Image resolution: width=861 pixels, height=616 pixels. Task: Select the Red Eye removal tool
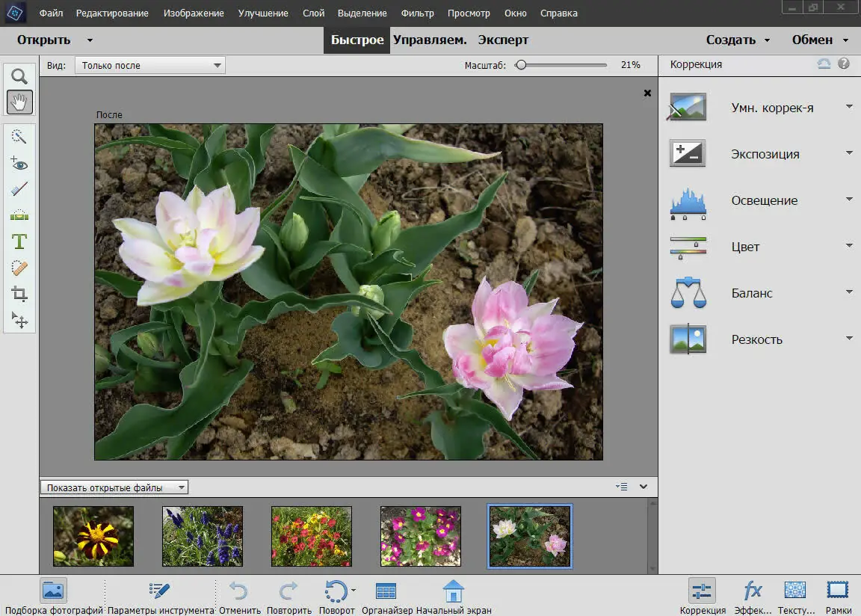click(19, 164)
